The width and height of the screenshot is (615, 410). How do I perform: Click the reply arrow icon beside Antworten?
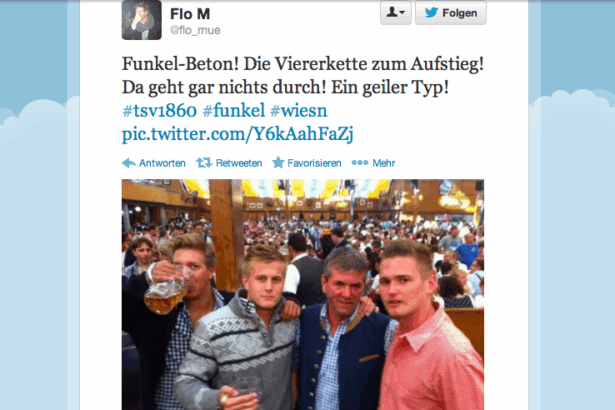pyautogui.click(x=129, y=163)
